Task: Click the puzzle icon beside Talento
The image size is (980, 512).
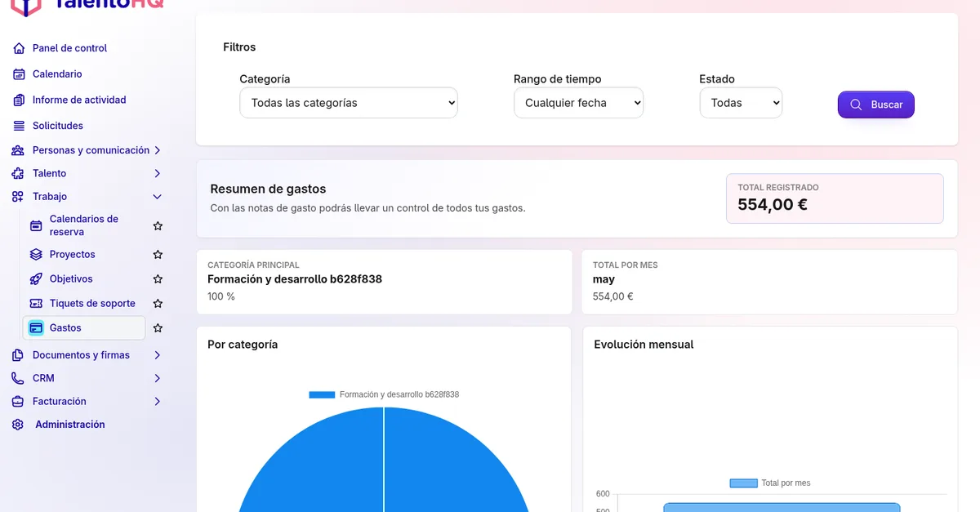Action: 18,174
